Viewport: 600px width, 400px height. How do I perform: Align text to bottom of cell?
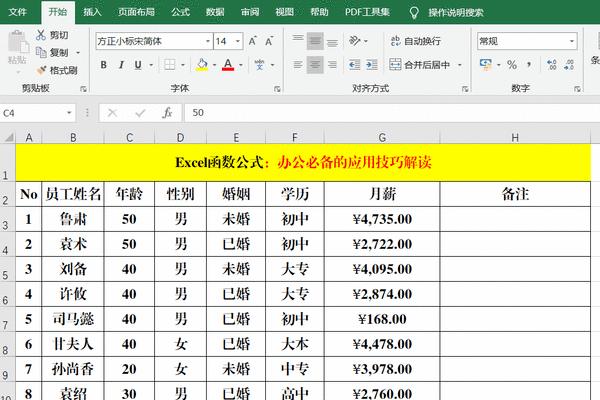pyautogui.click(x=332, y=41)
